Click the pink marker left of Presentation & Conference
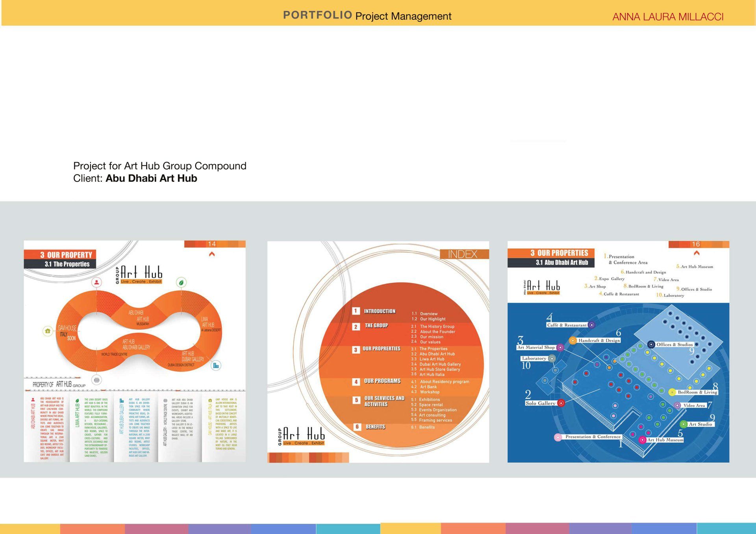756x534 pixels. coord(558,437)
